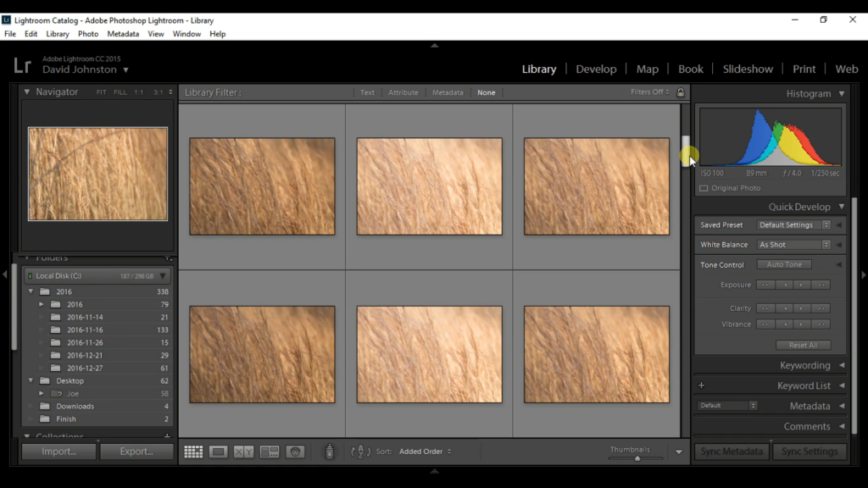Switch to Loupe view icon
This screenshot has height=488, width=868.
(218, 452)
